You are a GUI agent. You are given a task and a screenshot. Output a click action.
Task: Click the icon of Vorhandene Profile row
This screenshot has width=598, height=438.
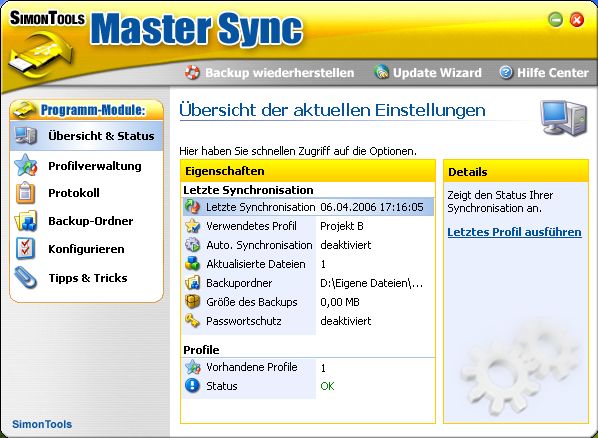[x=193, y=367]
